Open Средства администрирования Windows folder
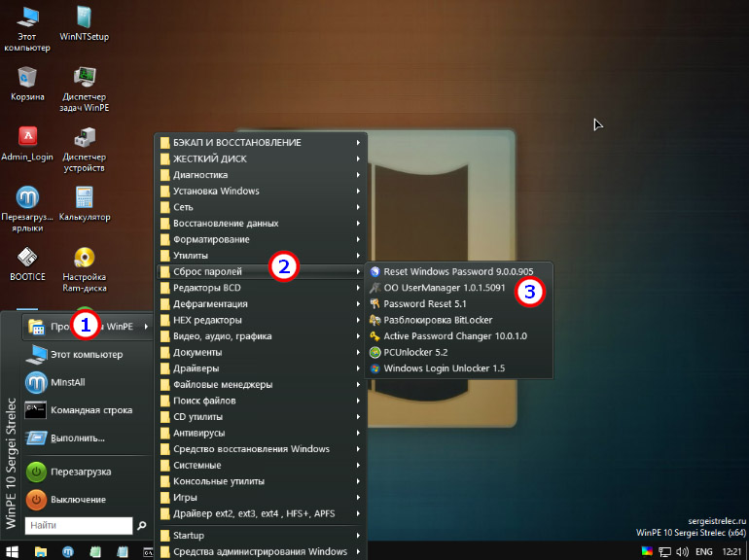The image size is (749, 560). tap(262, 551)
